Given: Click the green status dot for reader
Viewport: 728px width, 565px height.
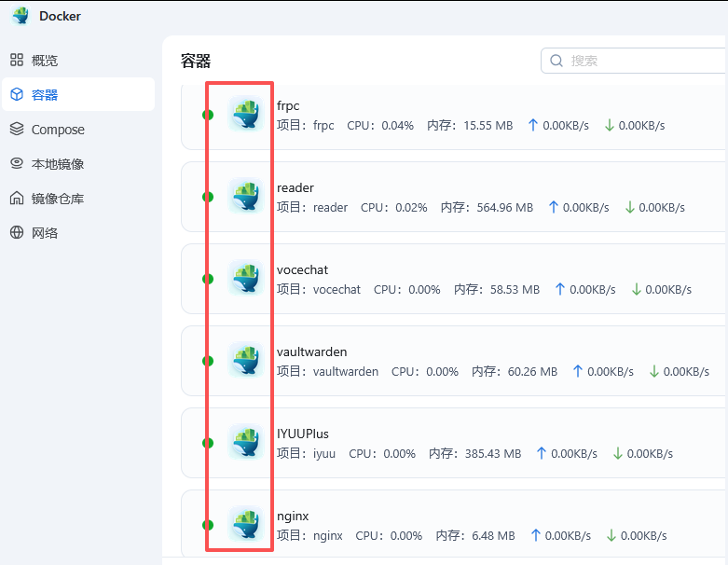Looking at the screenshot, I should [x=209, y=197].
